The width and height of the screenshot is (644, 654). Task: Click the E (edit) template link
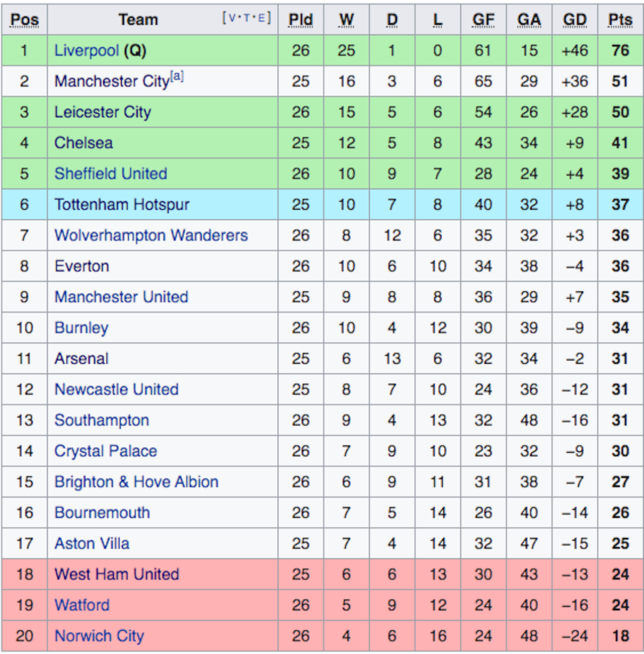click(x=261, y=18)
